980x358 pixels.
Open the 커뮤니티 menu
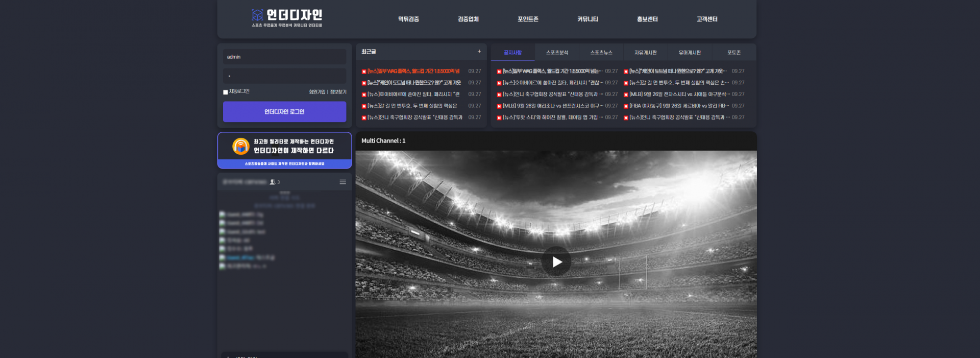coord(587,19)
